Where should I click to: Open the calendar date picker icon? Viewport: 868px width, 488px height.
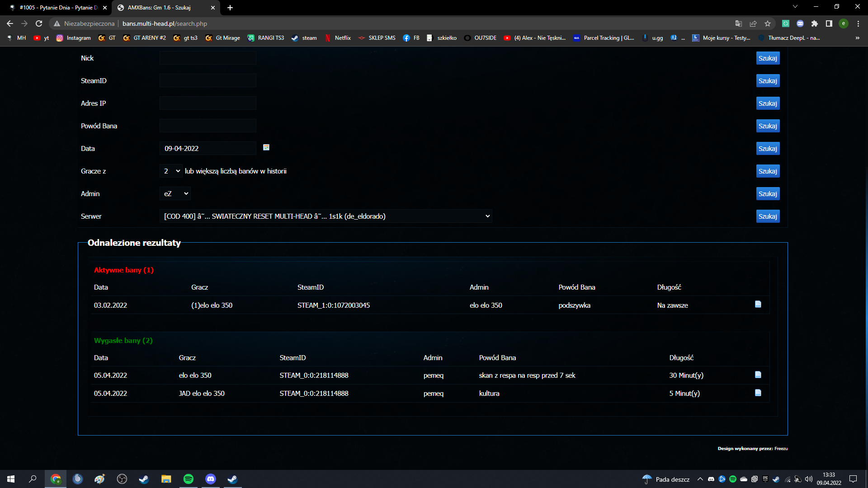[x=266, y=147]
